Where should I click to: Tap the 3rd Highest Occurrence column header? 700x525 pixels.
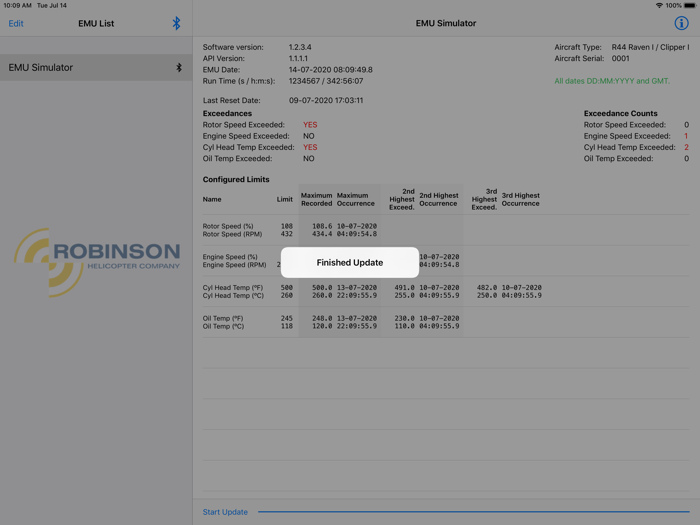(521, 200)
